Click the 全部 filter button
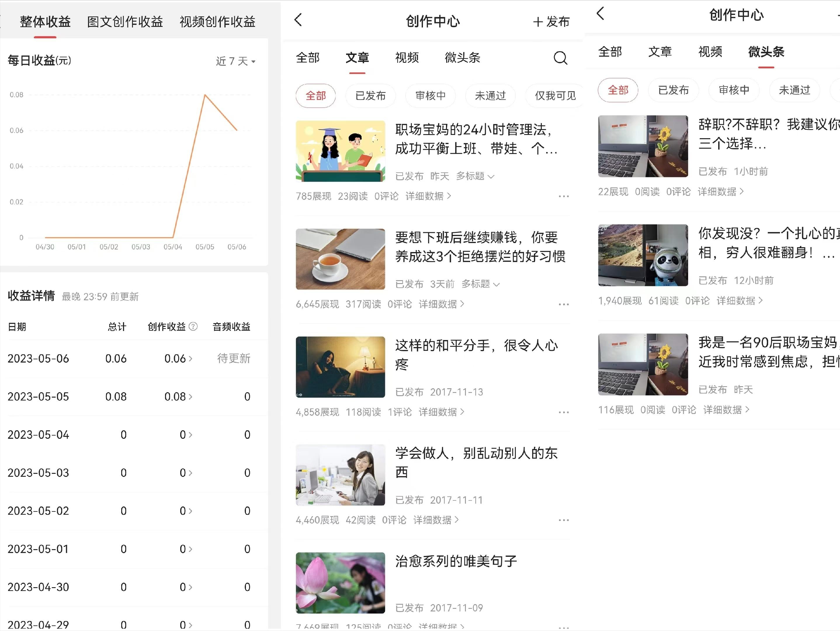This screenshot has width=840, height=631. pos(315,96)
